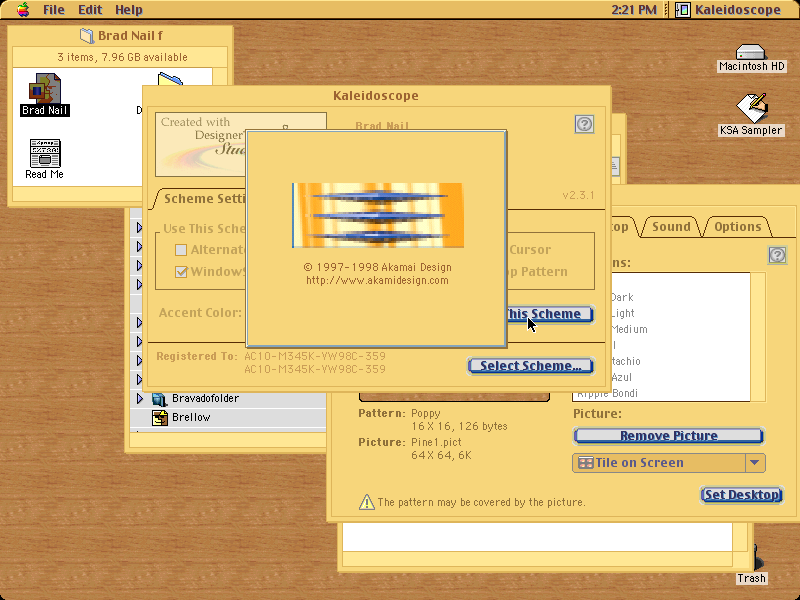Image resolution: width=800 pixels, height=600 pixels.
Task: Click the 3 items, 7.96 GB available text
Action: pyautogui.click(x=122, y=57)
